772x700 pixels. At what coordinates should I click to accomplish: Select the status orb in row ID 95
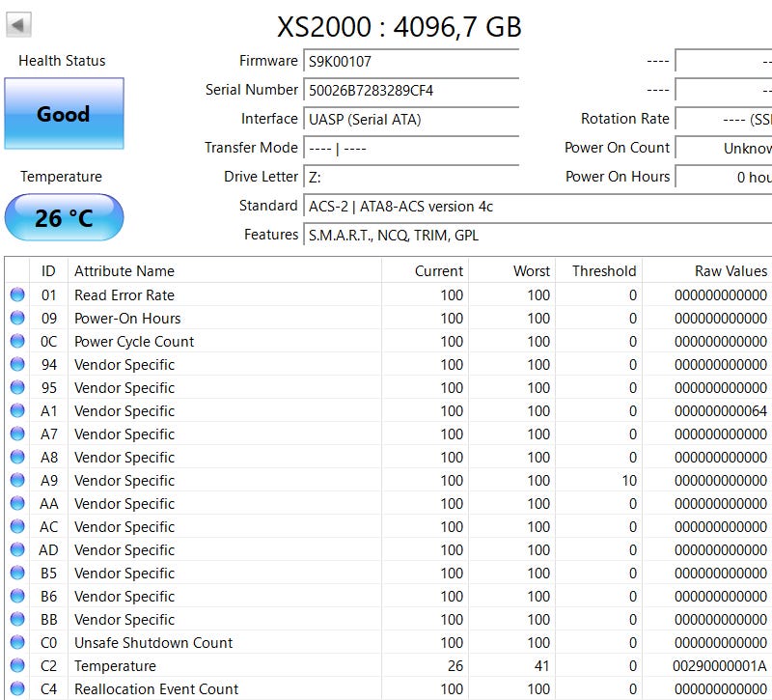point(17,387)
